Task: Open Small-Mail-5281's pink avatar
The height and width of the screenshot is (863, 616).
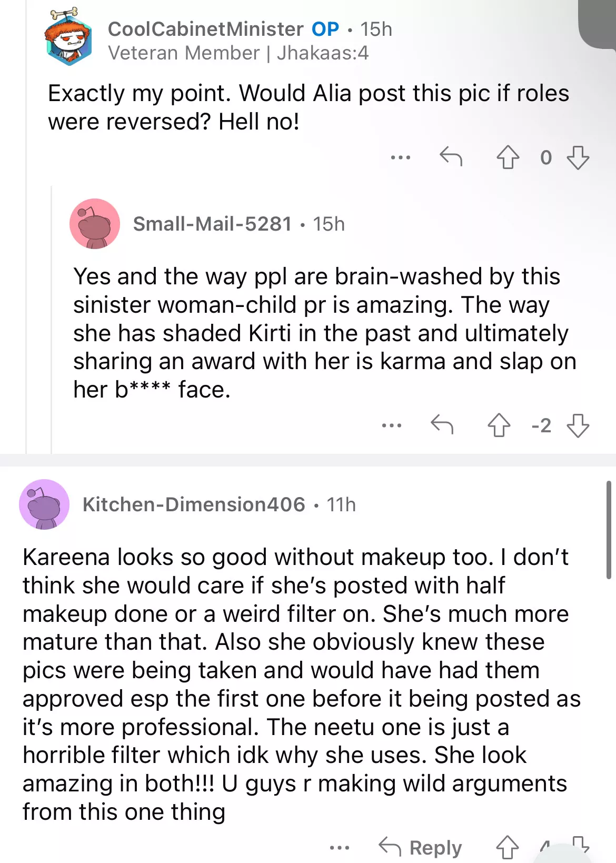Action: (95, 224)
